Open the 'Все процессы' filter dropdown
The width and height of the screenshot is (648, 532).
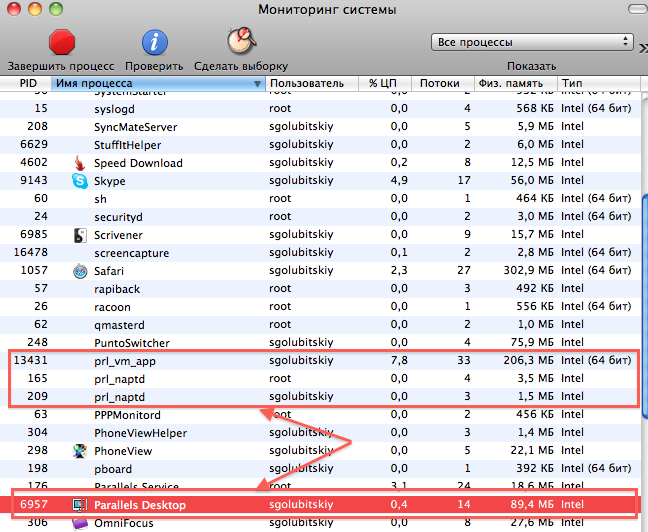point(531,42)
